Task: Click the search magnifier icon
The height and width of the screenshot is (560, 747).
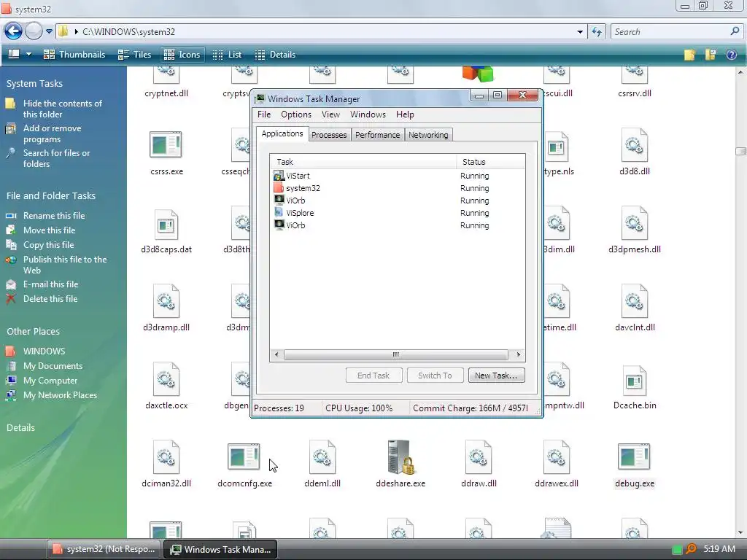Action: click(735, 31)
